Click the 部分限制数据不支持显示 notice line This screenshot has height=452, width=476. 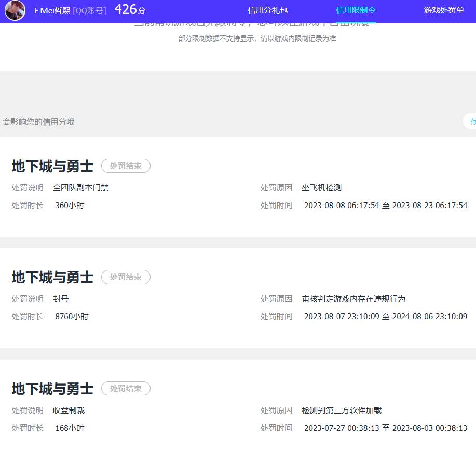(257, 39)
